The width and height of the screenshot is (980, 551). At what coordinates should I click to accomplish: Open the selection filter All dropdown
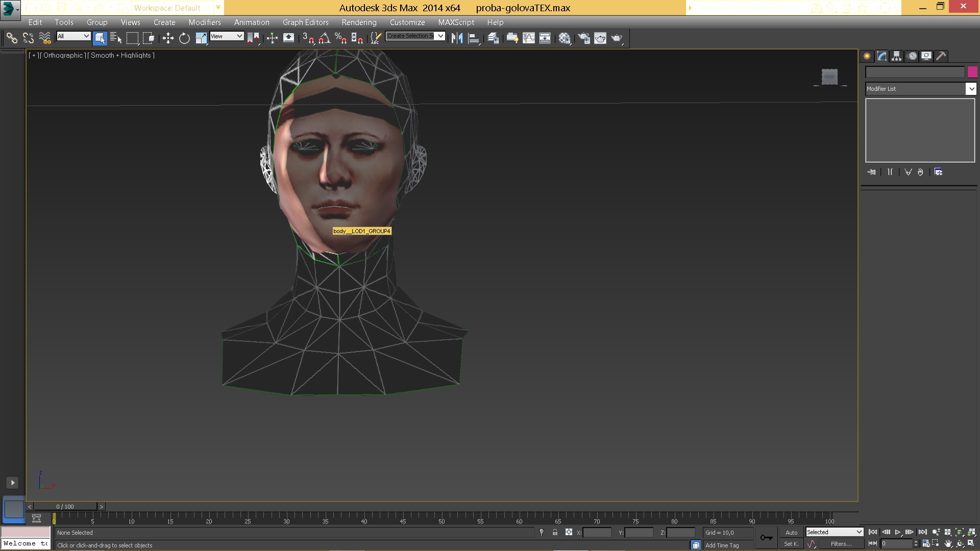coord(73,36)
